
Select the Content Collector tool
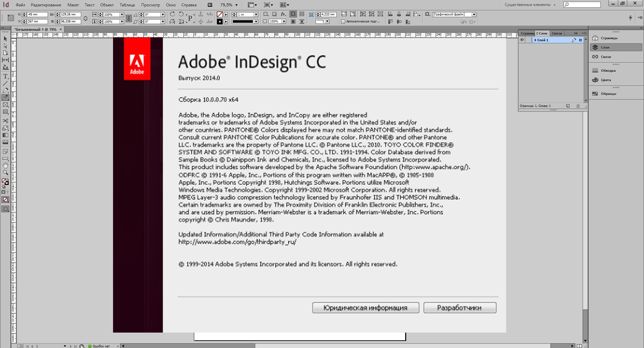(x=5, y=67)
